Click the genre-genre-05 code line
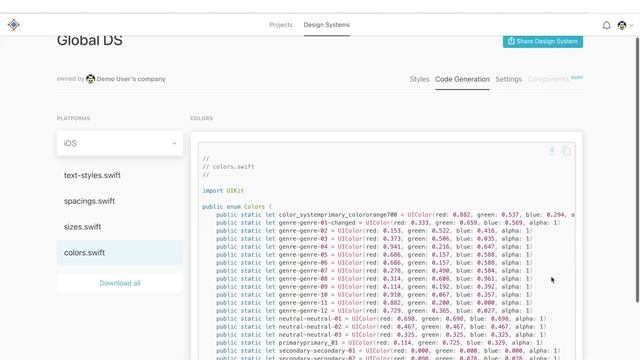The height and width of the screenshot is (360, 640). [374, 255]
